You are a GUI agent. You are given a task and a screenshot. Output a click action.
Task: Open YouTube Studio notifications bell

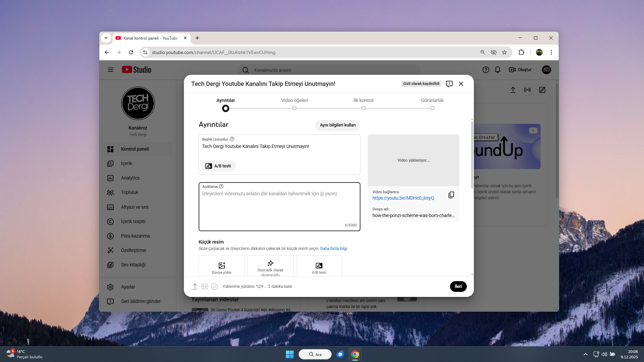click(497, 70)
